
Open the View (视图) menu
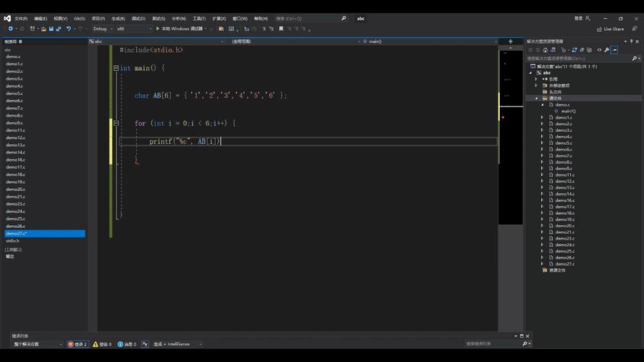point(60,19)
